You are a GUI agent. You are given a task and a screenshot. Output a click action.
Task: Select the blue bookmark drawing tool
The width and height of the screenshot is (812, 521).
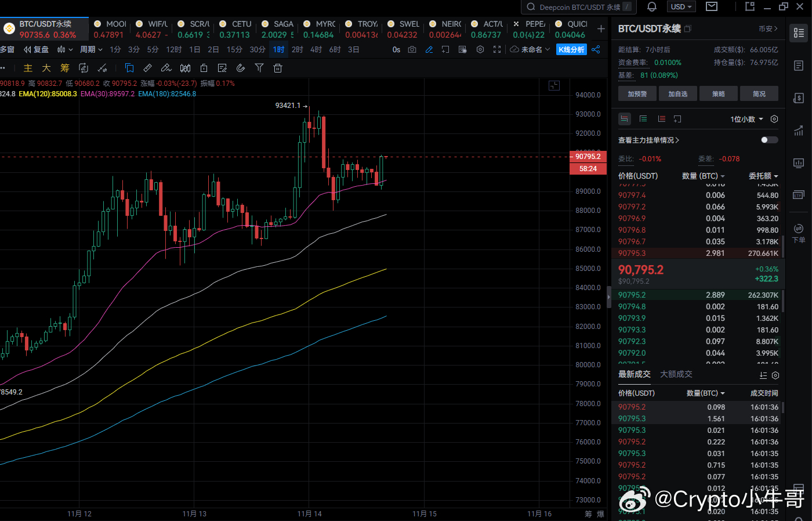[129, 68]
